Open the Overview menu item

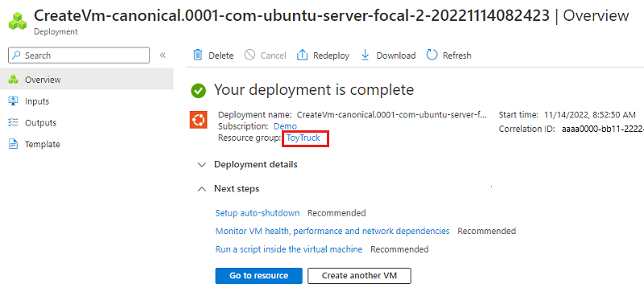(x=87, y=80)
